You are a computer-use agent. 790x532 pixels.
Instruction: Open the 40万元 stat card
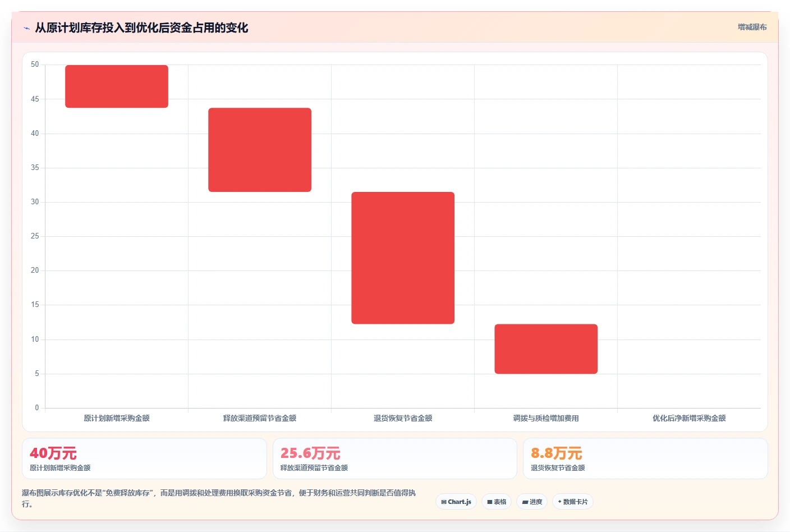pos(144,458)
